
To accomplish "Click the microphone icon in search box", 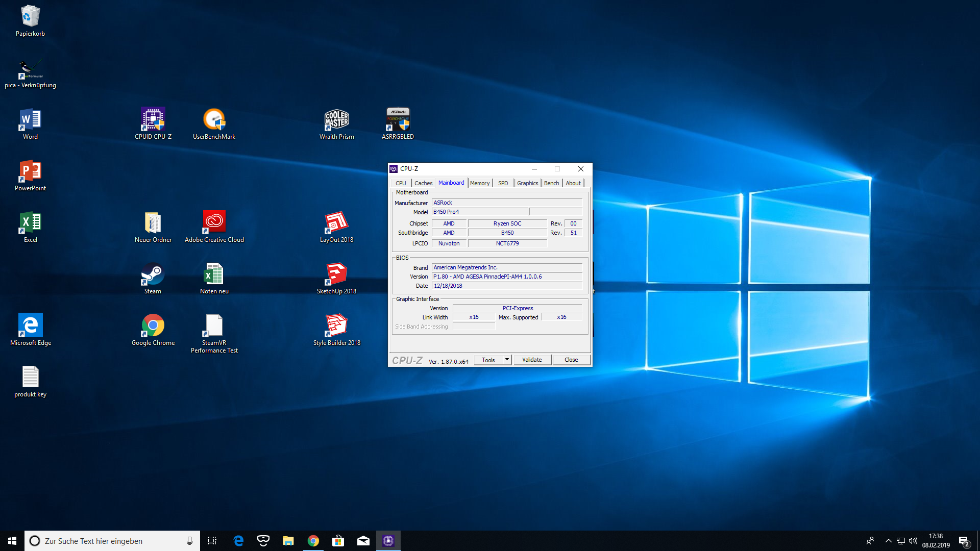I will point(189,541).
